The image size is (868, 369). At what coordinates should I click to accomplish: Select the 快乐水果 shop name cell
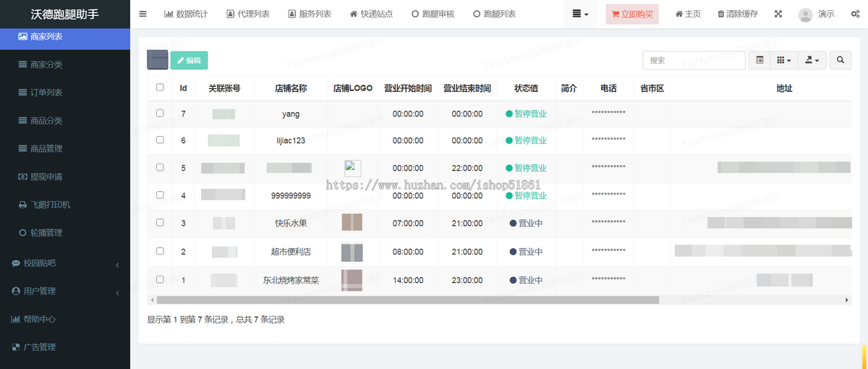coord(291,223)
